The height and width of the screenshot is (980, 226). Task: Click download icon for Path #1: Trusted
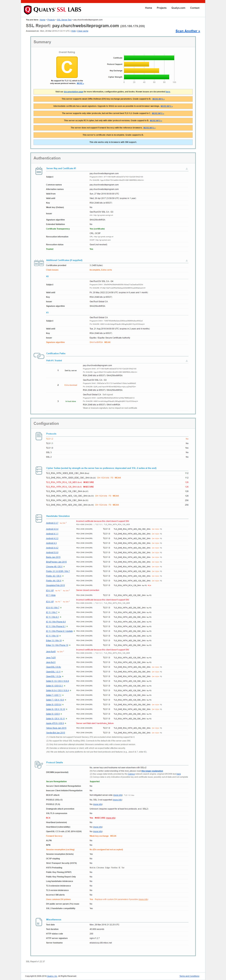[x=186, y=361]
